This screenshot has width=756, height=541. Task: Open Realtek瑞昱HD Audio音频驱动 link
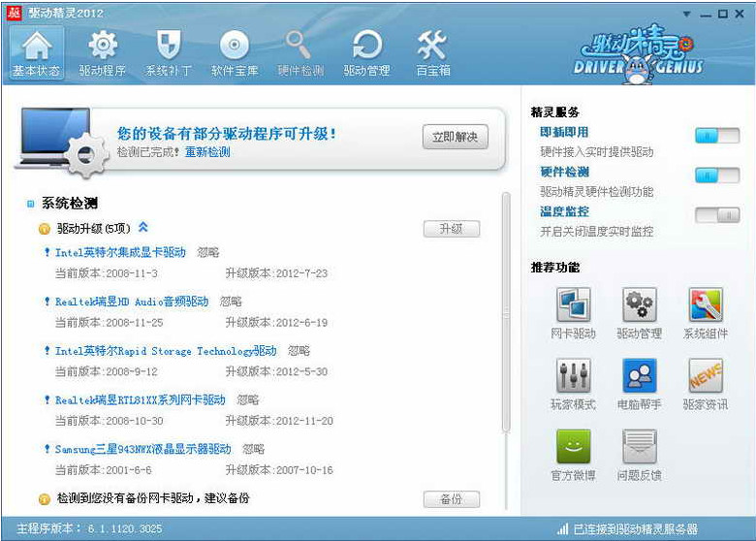pos(132,302)
